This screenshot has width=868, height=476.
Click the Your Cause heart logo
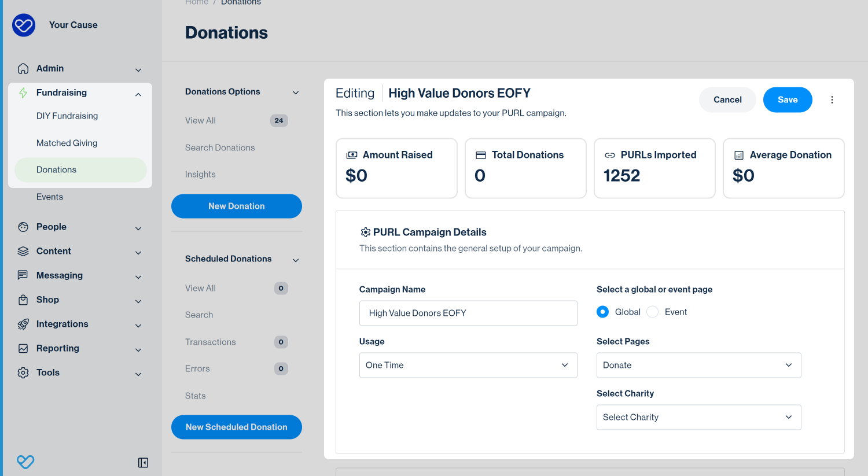[24, 25]
